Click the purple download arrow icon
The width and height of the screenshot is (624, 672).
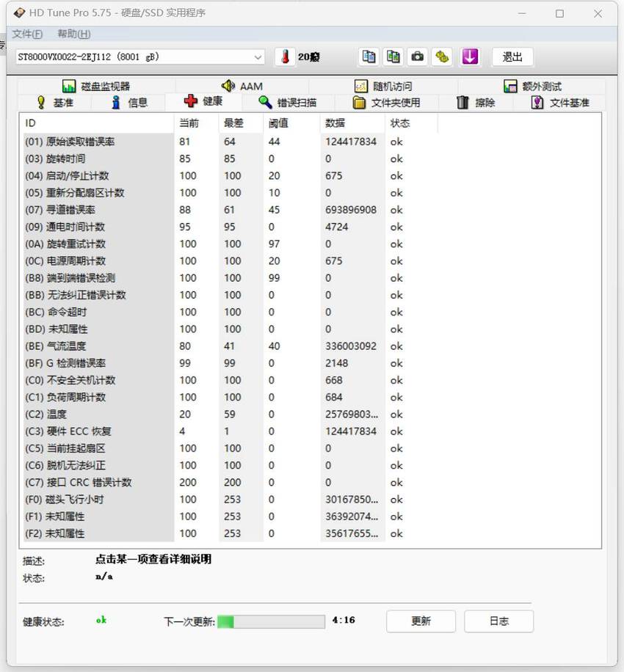pyautogui.click(x=470, y=56)
